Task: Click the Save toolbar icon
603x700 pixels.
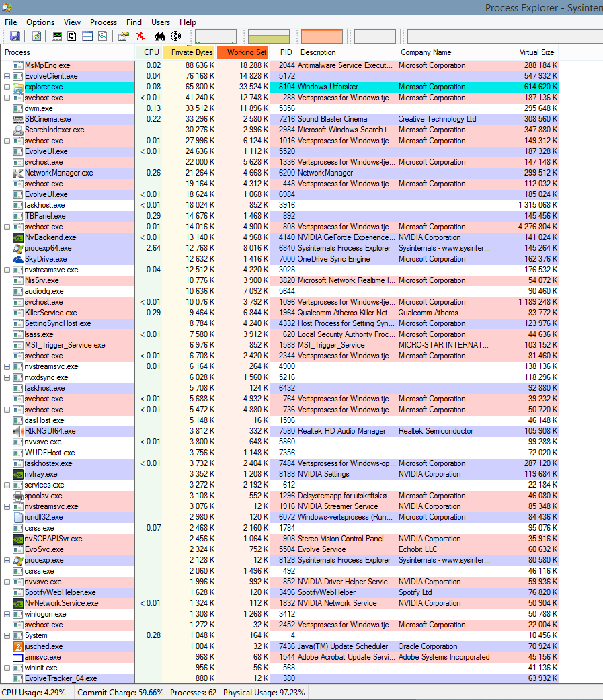Action: [x=15, y=36]
